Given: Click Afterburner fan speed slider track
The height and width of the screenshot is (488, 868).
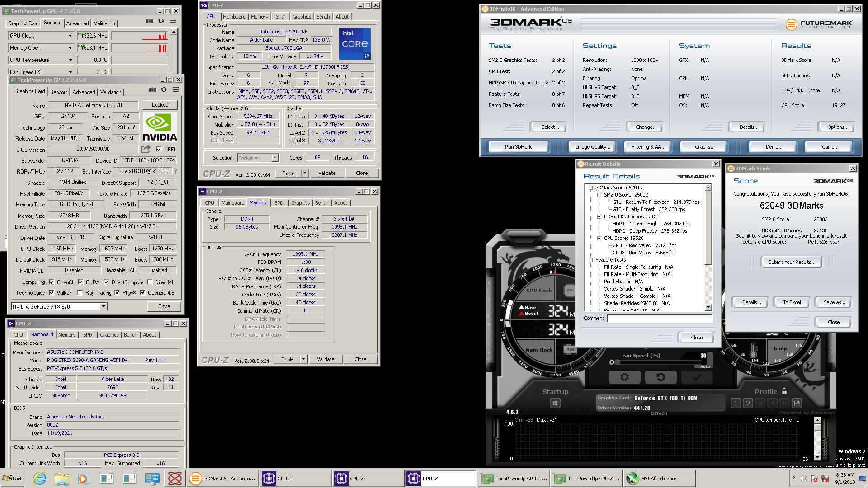Looking at the screenshot, I should (660, 363).
